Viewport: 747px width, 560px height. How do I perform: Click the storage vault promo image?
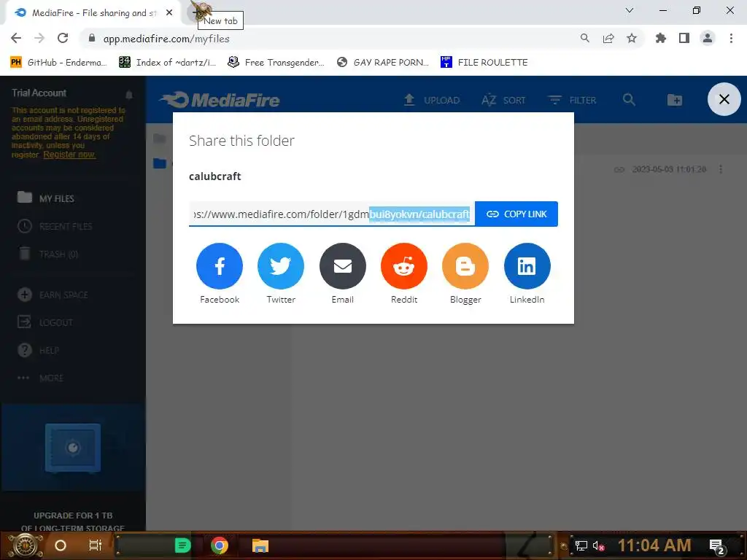click(73, 448)
